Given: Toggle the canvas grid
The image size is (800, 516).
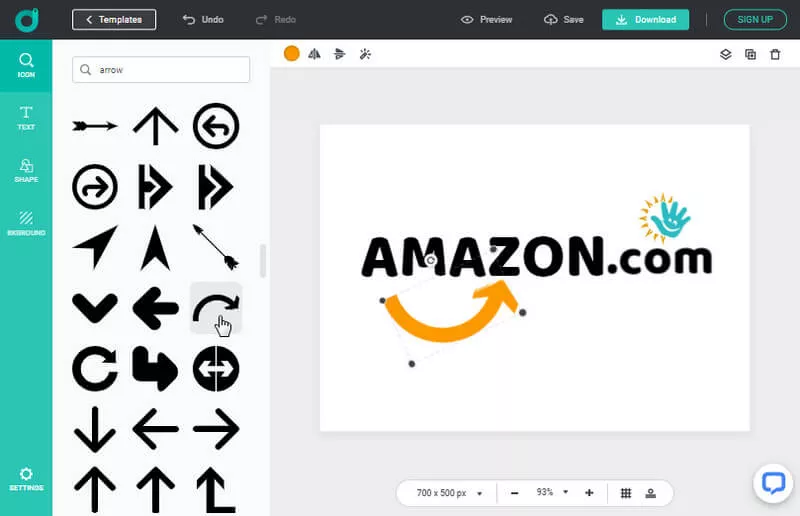Looking at the screenshot, I should click(626, 493).
